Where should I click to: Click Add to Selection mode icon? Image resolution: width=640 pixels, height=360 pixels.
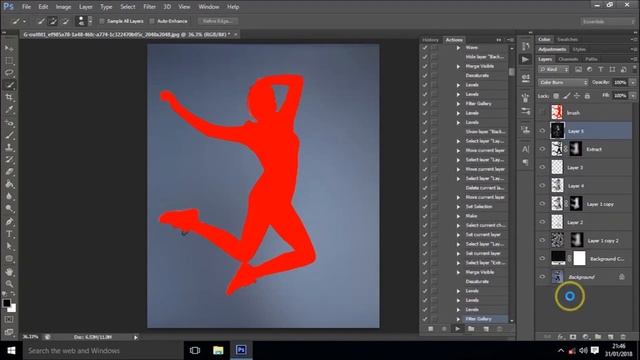click(53, 21)
